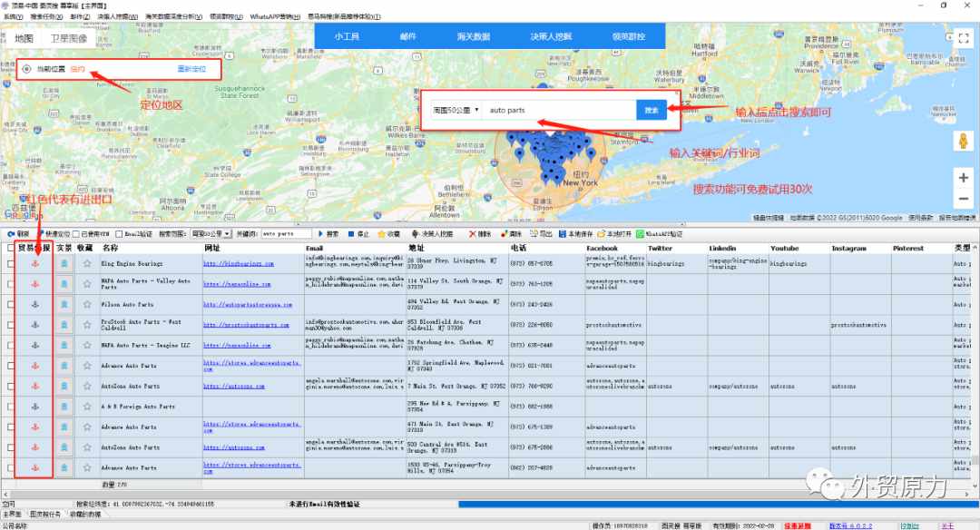Screen dimensions: 980x530
Task: Click the 关键词 keyword field in the results toolbar
Action: tap(286, 234)
